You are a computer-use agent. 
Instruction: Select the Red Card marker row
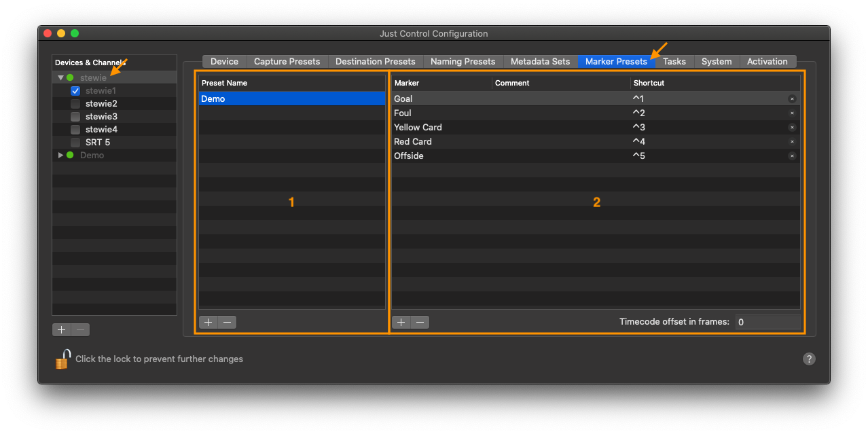pos(596,141)
